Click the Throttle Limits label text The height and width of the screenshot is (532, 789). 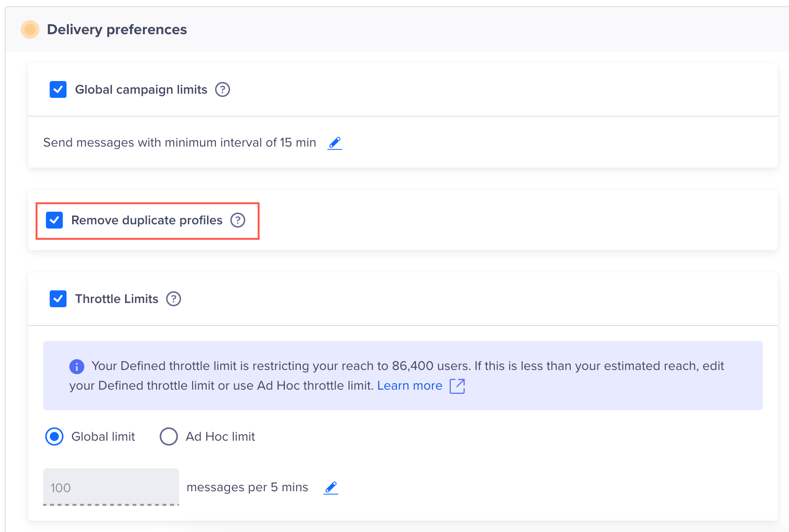(x=117, y=299)
